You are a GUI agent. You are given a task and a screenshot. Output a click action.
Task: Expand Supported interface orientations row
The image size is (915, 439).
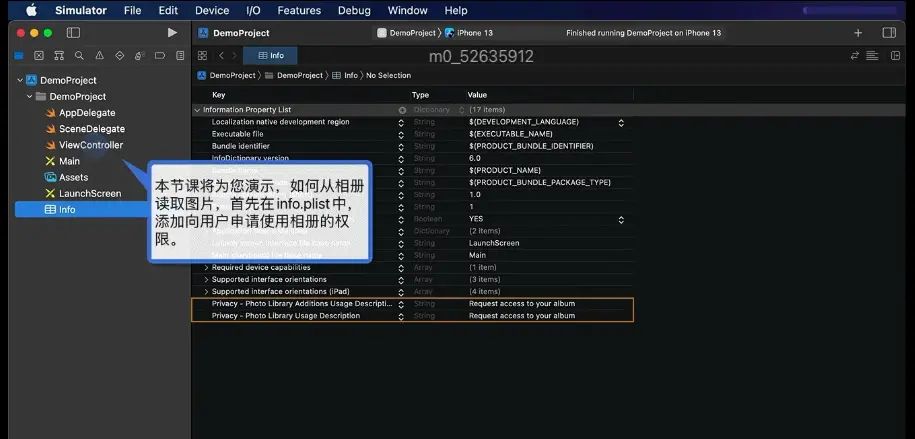206,280
